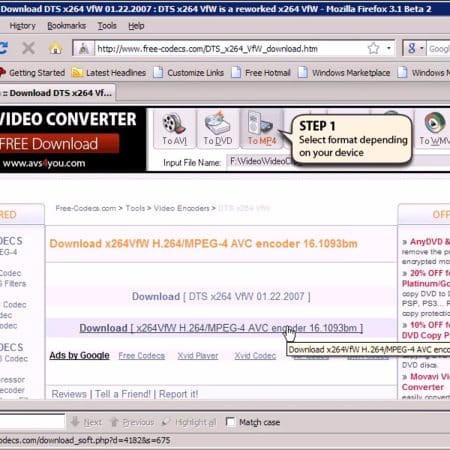Click the Find bar search field
450x450 pixels.
pyautogui.click(x=32, y=422)
